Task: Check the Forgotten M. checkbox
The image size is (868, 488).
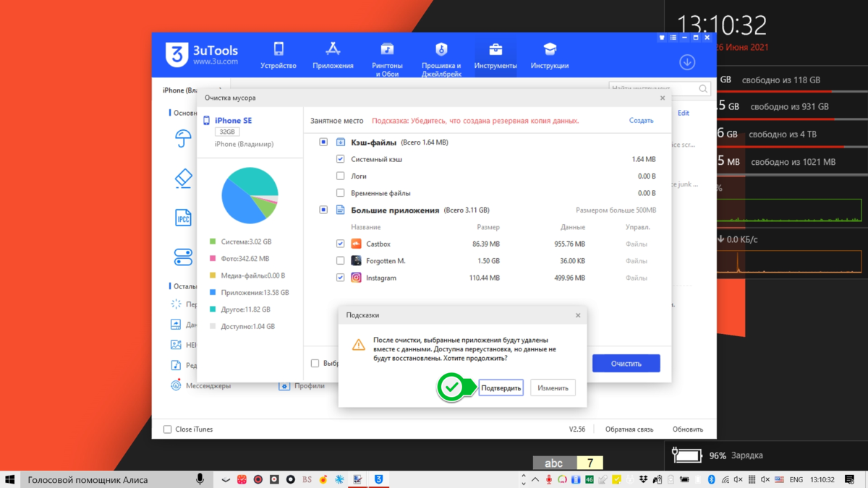Action: pos(340,260)
